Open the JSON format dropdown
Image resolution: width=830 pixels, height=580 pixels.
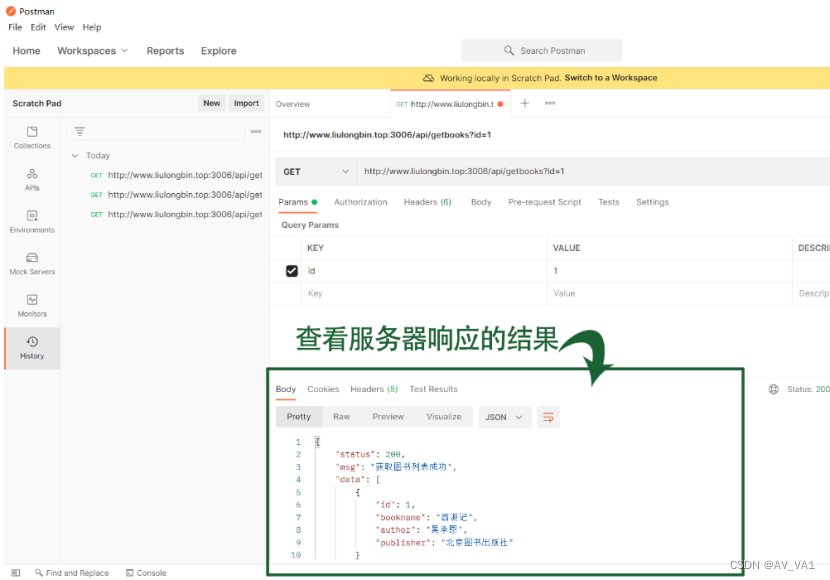504,417
